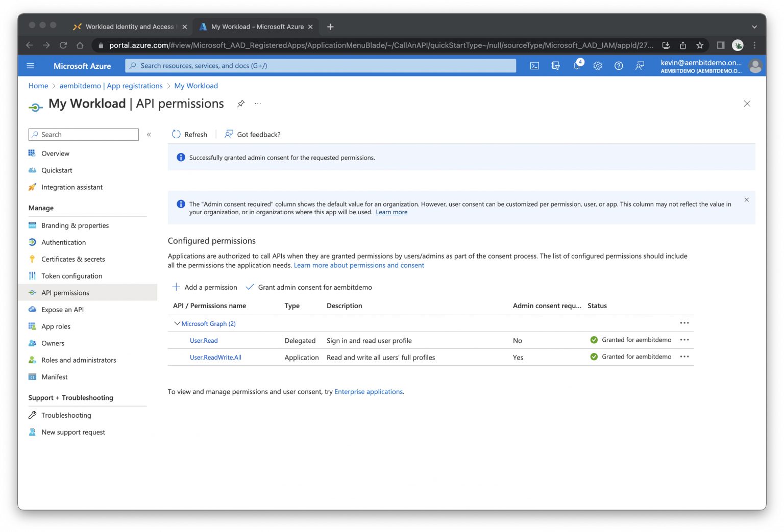Close the API permissions blade

click(x=747, y=104)
